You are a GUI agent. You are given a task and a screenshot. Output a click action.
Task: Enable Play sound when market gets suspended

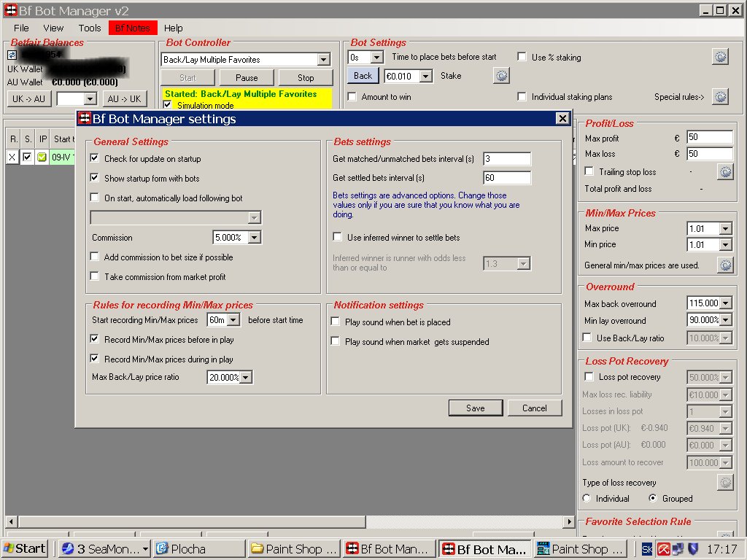[336, 341]
